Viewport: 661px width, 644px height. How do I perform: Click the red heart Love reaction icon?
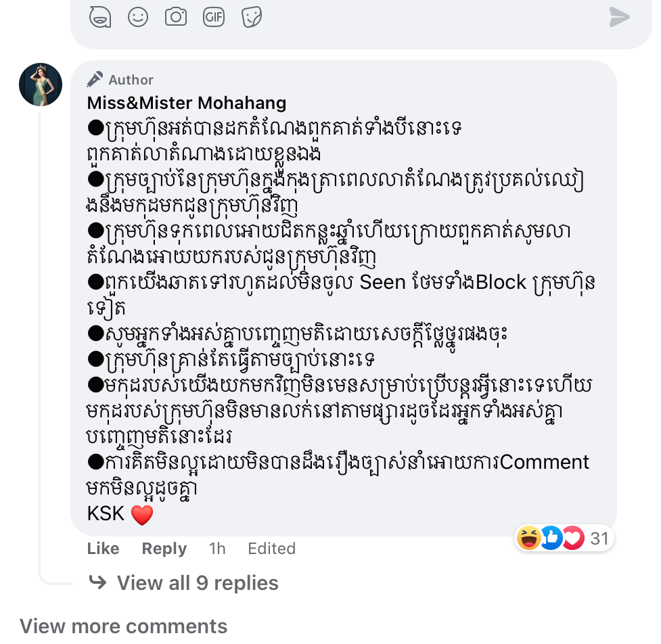pos(572,538)
